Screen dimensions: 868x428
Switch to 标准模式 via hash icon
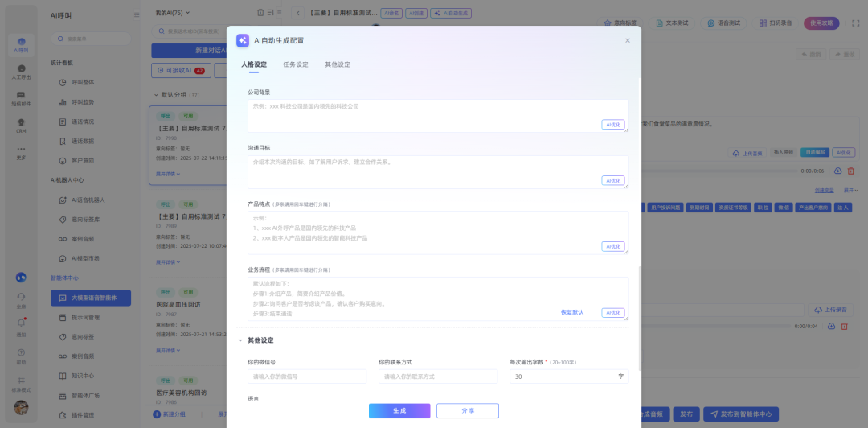[21, 383]
